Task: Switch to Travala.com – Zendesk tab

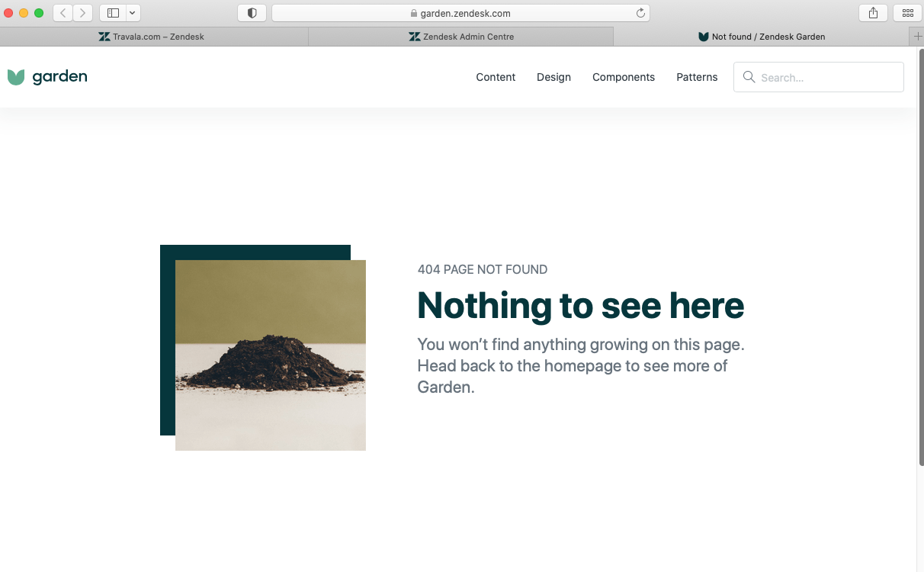Action: pos(152,37)
